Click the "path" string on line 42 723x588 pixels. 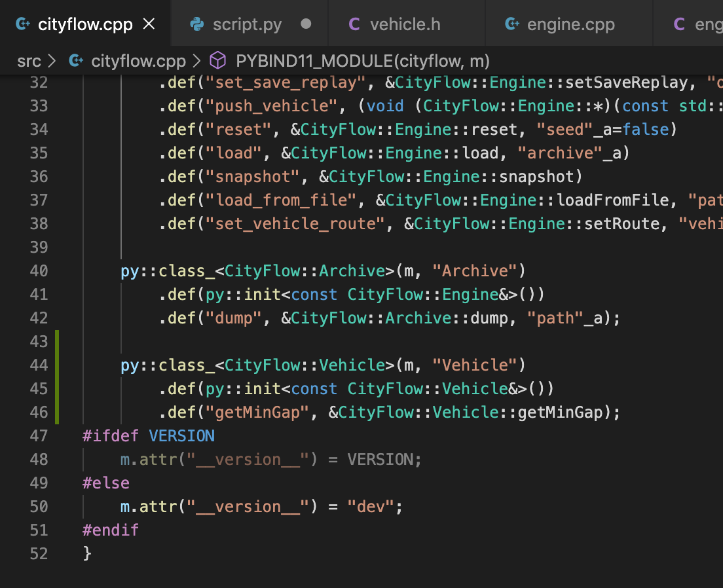click(x=555, y=318)
